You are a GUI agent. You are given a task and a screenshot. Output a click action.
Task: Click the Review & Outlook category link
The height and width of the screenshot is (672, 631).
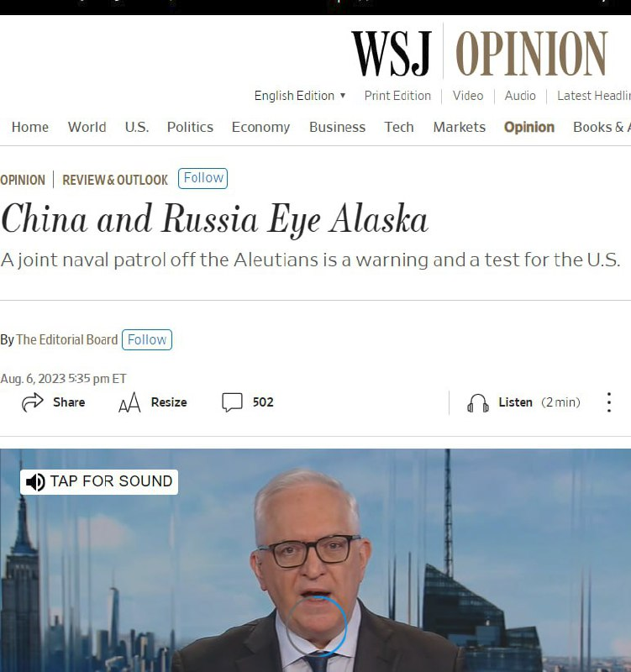115,180
